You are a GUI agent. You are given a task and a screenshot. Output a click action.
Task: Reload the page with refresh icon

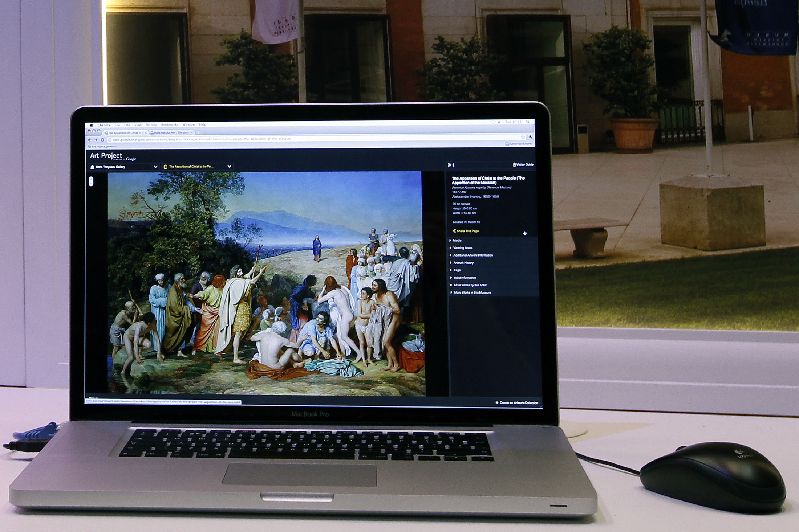pyautogui.click(x=102, y=140)
